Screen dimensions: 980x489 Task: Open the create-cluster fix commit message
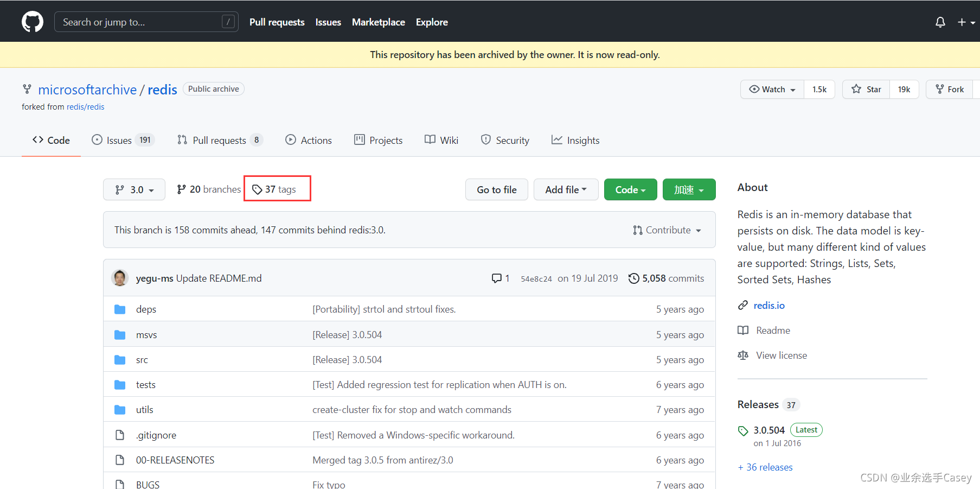pos(412,410)
